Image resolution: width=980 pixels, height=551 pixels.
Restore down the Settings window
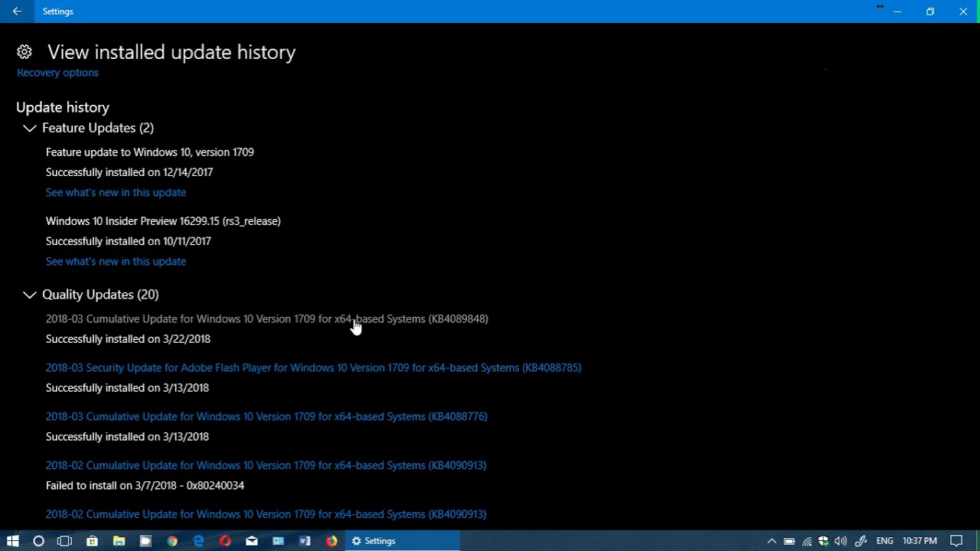point(930,11)
